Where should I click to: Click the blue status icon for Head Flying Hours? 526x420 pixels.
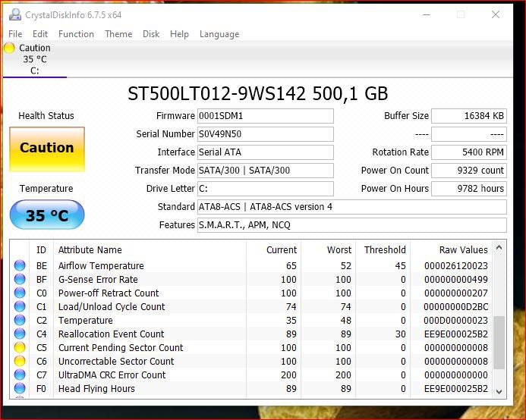point(20,388)
